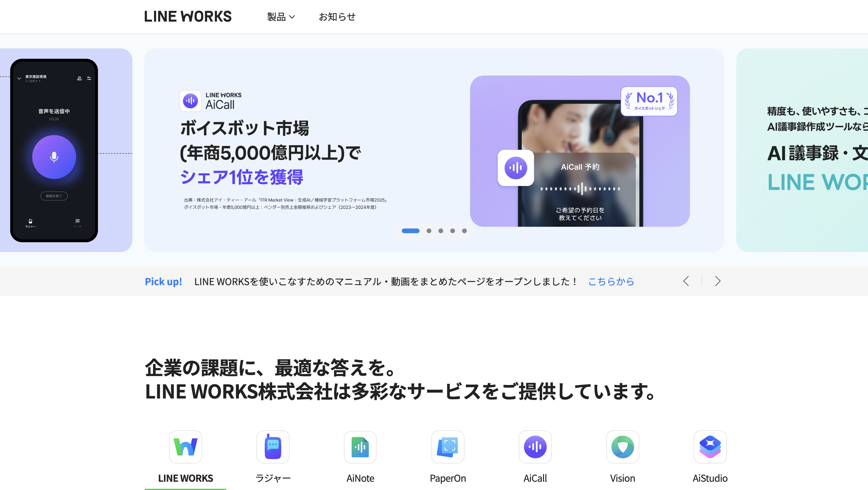Image resolution: width=868 pixels, height=490 pixels.
Task: Click the next arrow in the Pick up bar
Action: click(x=717, y=281)
